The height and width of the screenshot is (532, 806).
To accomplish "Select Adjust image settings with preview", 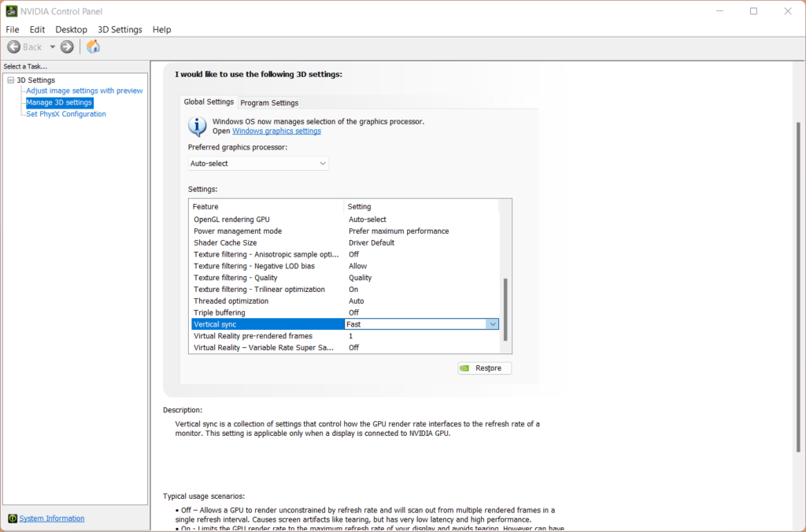I will tap(84, 91).
